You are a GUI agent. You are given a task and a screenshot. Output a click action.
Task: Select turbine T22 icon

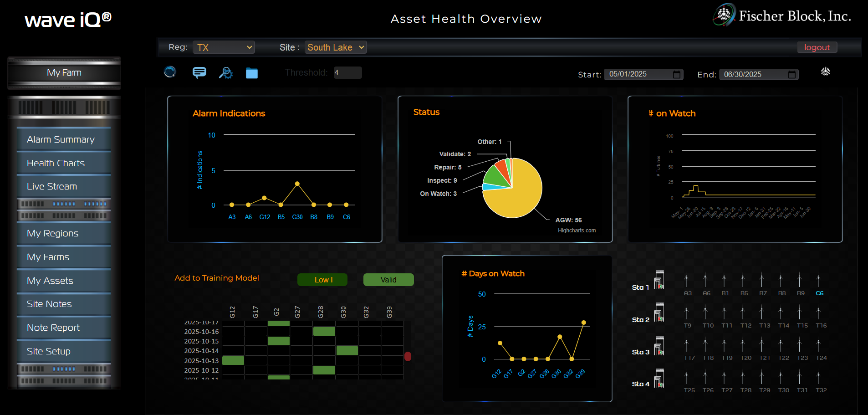click(x=781, y=345)
